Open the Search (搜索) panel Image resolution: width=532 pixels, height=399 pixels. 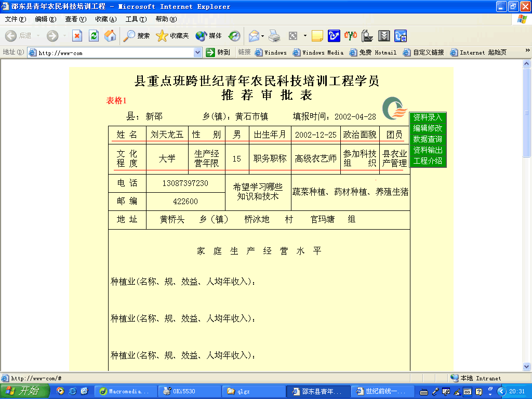point(137,36)
